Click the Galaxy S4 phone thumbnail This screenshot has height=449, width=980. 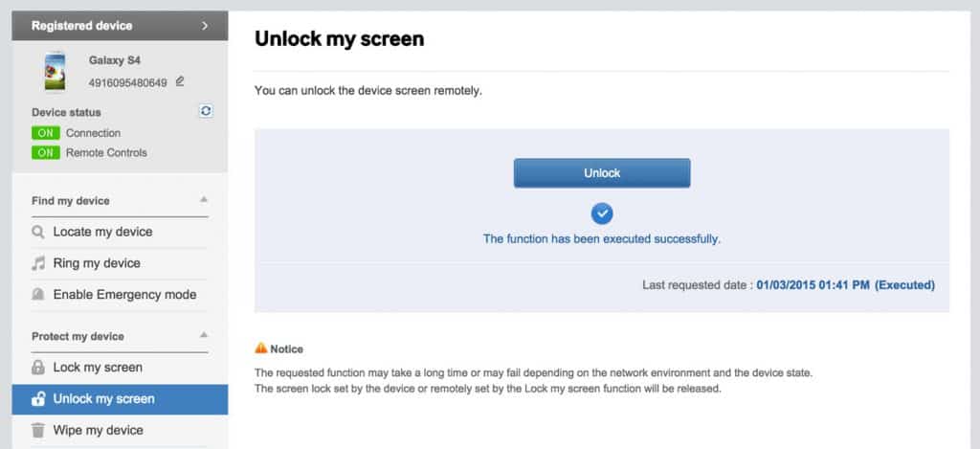(55, 71)
